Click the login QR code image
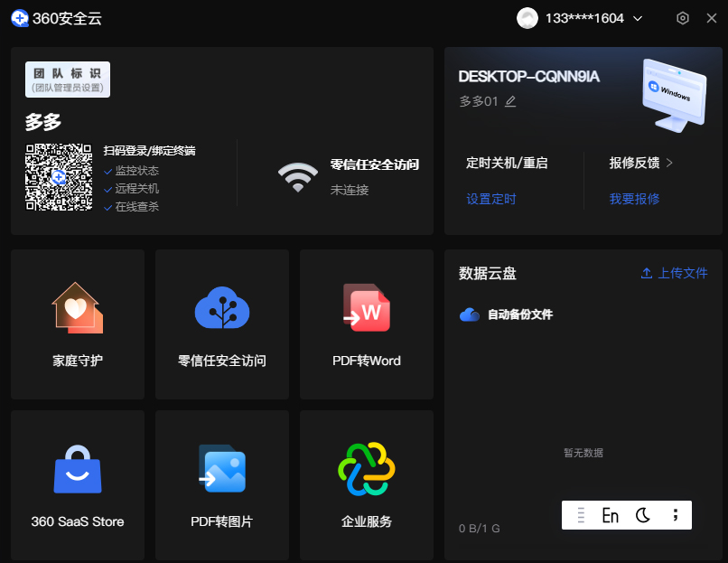The width and height of the screenshot is (728, 563). coord(59,177)
